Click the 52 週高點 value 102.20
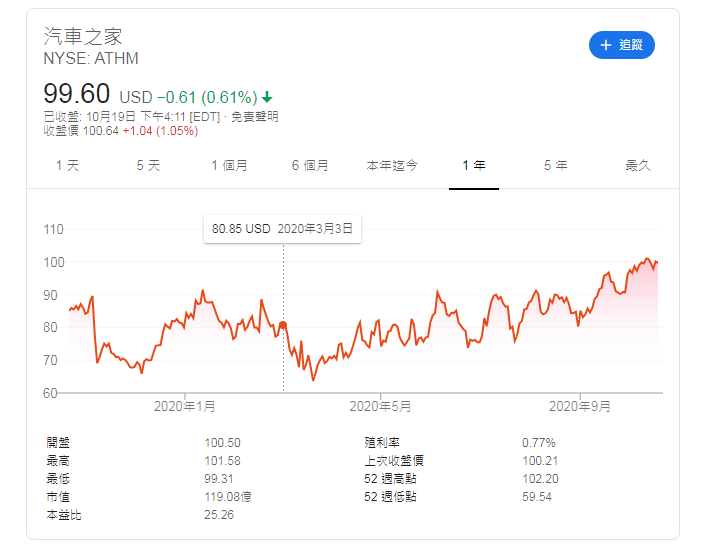Screen dimensions: 702x554 tap(540, 478)
